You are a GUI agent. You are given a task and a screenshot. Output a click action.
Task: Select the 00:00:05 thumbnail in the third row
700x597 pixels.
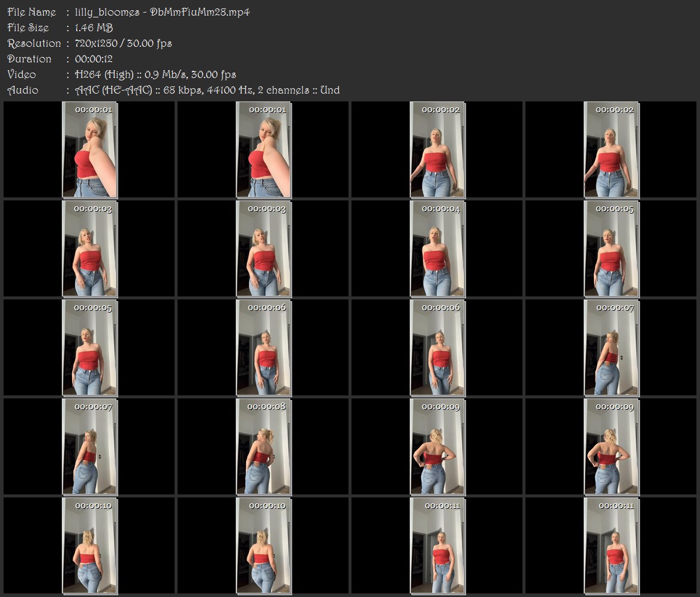coord(90,348)
